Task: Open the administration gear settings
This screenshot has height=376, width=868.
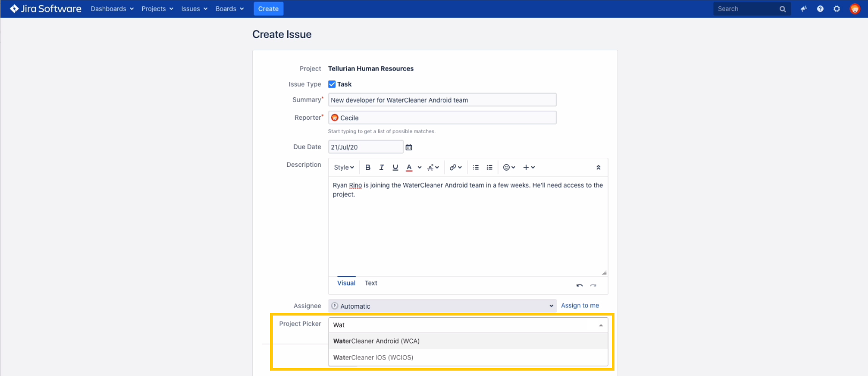Action: 836,9
